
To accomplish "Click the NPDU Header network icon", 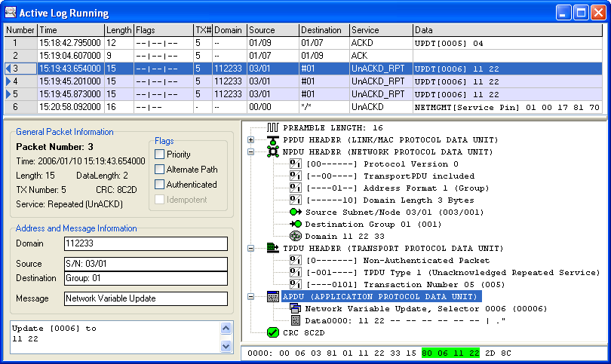I will (272, 152).
